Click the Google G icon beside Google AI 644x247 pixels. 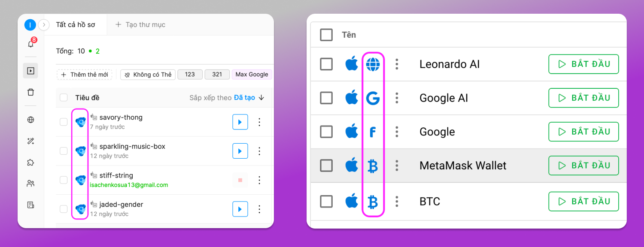[373, 98]
